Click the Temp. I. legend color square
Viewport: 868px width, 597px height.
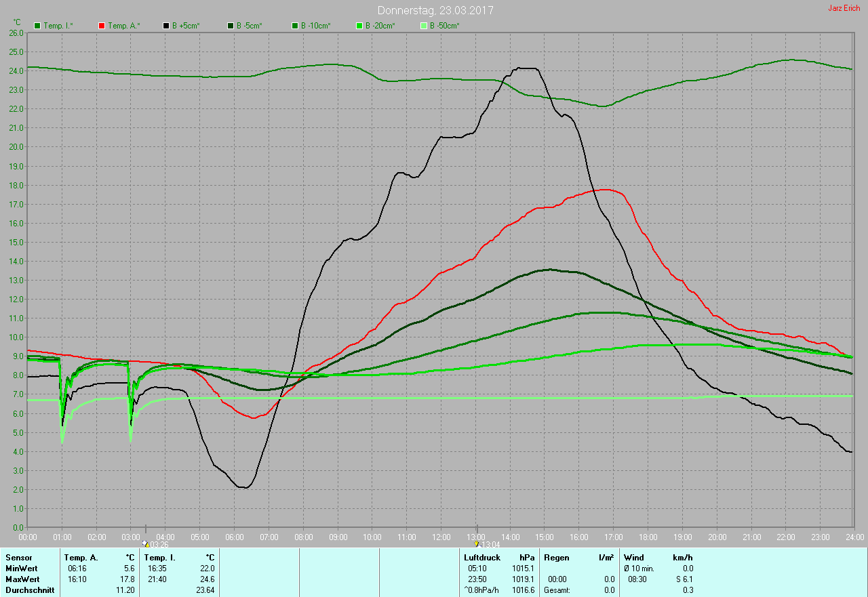pos(37,26)
